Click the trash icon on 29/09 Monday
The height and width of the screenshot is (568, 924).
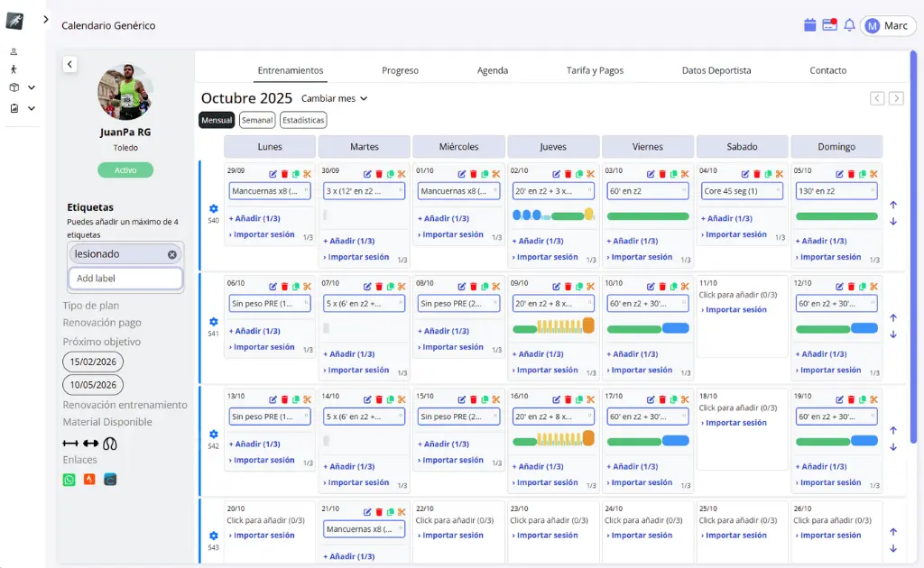tap(284, 174)
